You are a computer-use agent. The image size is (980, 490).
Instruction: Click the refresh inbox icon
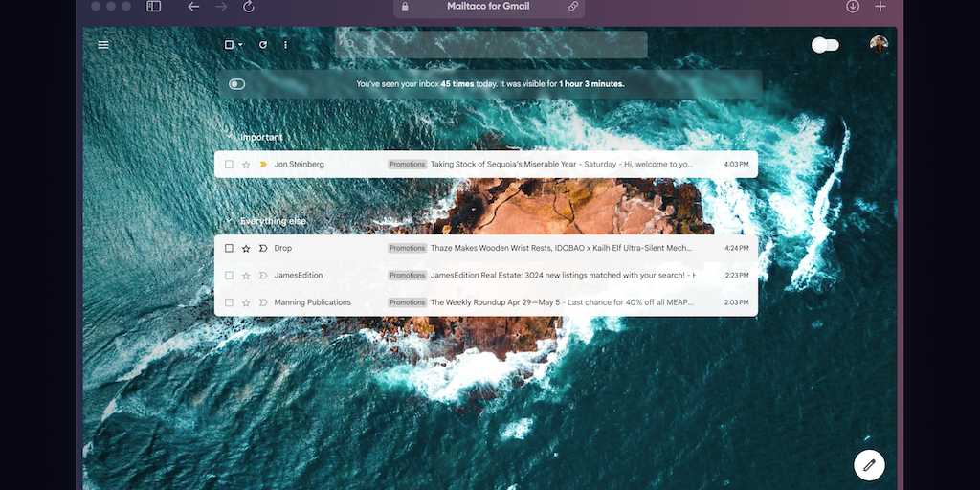263,45
